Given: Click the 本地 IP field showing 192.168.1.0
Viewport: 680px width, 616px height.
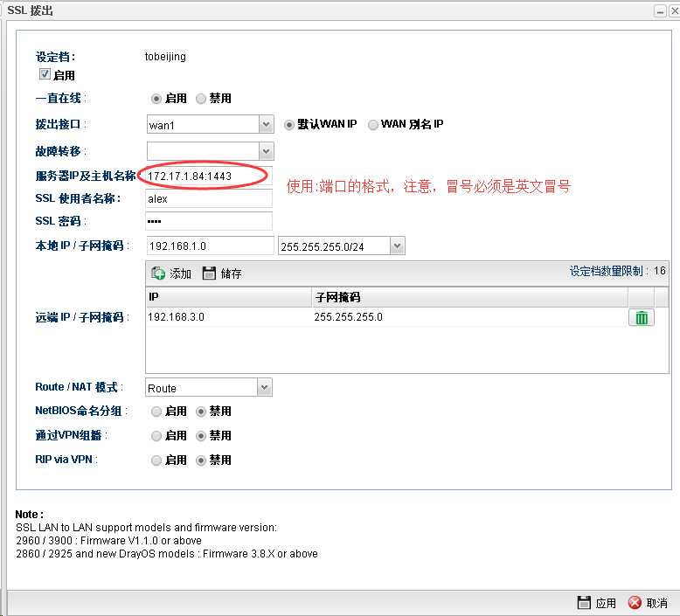Looking at the screenshot, I should (x=211, y=246).
